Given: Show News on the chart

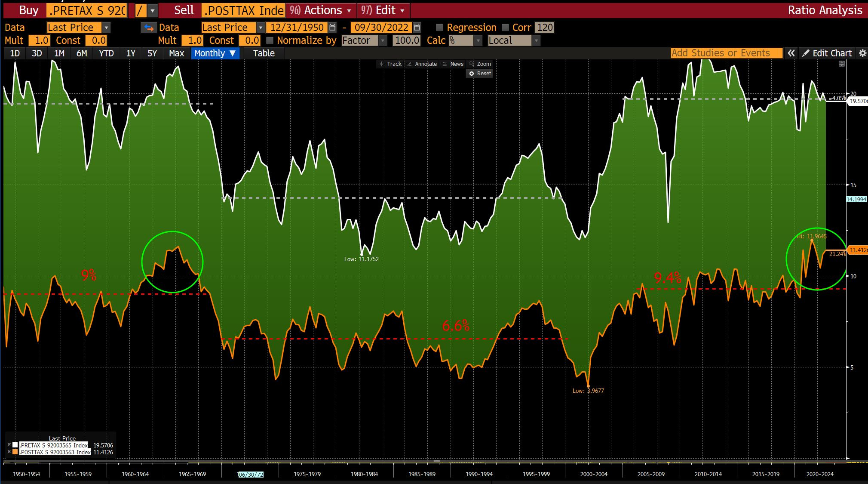Looking at the screenshot, I should [453, 64].
